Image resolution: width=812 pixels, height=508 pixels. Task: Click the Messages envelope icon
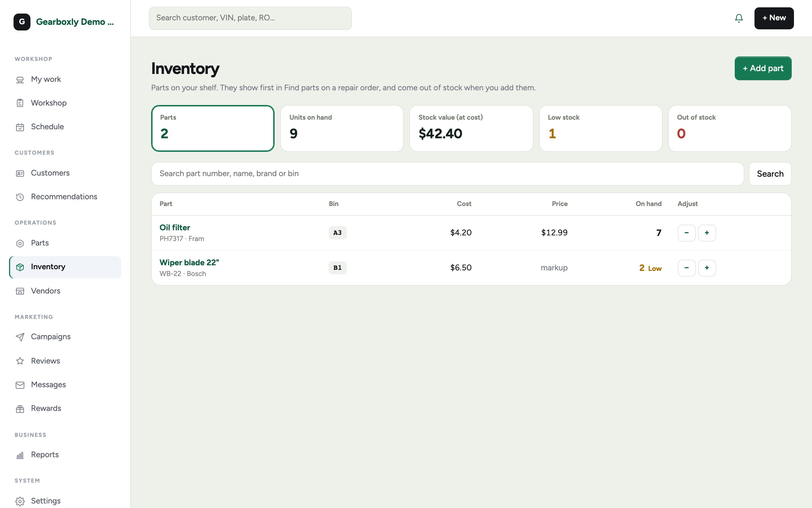point(20,385)
